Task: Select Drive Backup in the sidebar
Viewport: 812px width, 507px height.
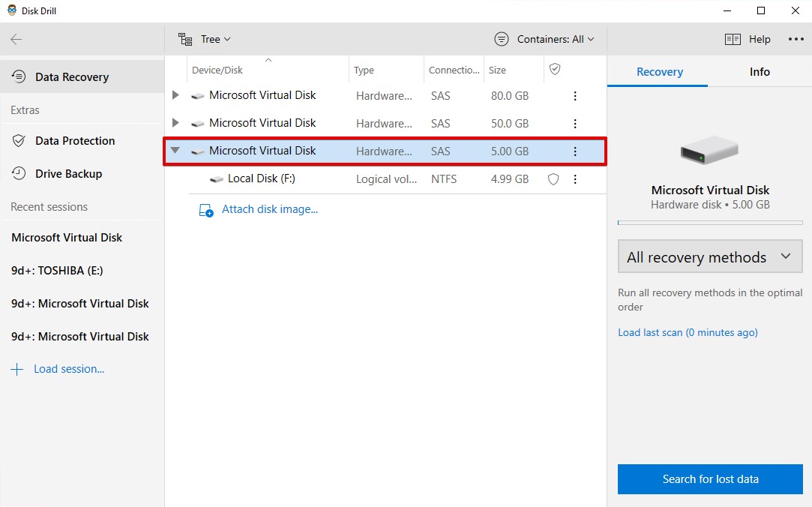Action: click(x=82, y=173)
